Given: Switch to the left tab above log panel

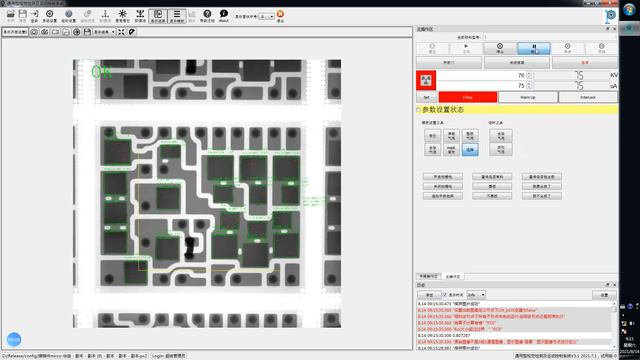Looking at the screenshot, I should coord(428,276).
